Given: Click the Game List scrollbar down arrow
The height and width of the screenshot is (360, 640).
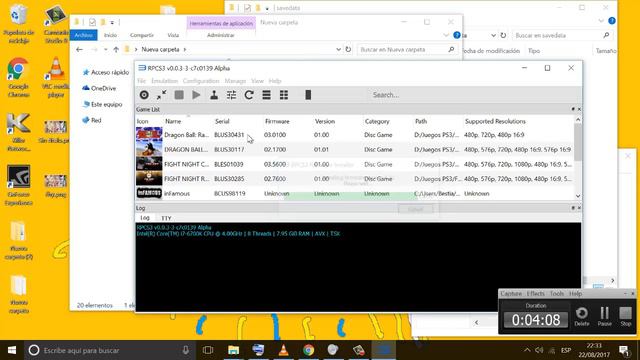Looking at the screenshot, I should coord(578,196).
